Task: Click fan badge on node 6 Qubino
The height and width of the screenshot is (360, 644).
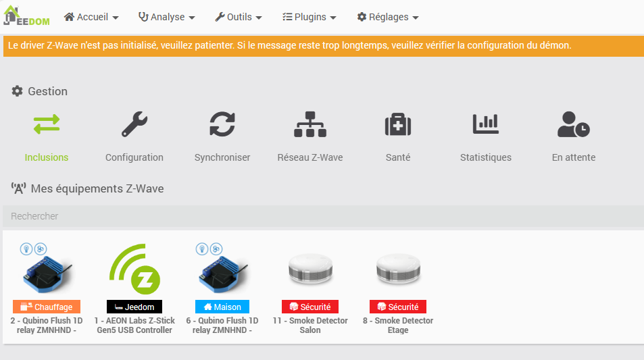Action: point(216,249)
